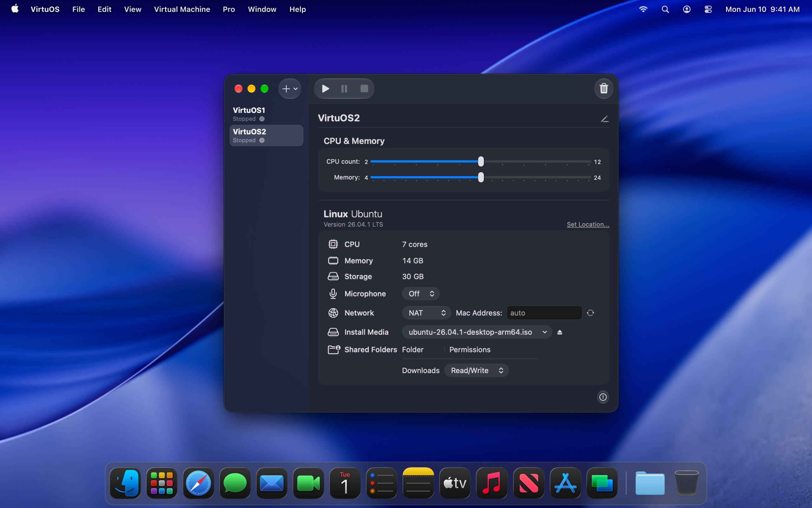812x508 pixels.
Task: Open the Help menu
Action: [x=298, y=9]
